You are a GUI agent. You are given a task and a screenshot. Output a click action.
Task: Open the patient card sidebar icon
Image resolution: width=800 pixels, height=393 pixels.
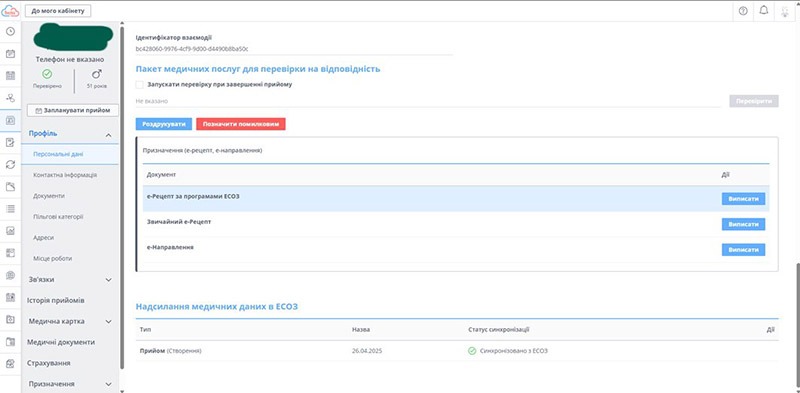pyautogui.click(x=10, y=120)
